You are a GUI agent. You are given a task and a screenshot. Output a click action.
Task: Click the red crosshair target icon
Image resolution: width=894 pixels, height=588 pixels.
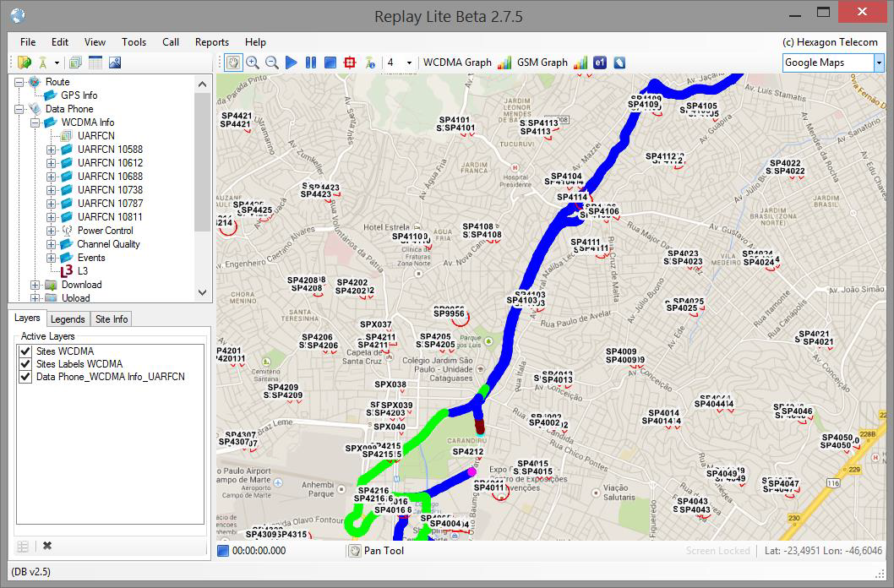pos(350,63)
